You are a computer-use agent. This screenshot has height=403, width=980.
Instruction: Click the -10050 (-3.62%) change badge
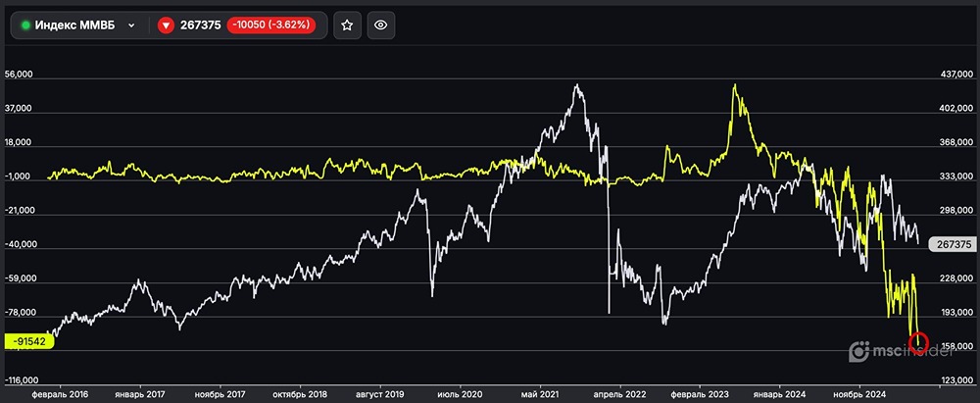pyautogui.click(x=271, y=25)
